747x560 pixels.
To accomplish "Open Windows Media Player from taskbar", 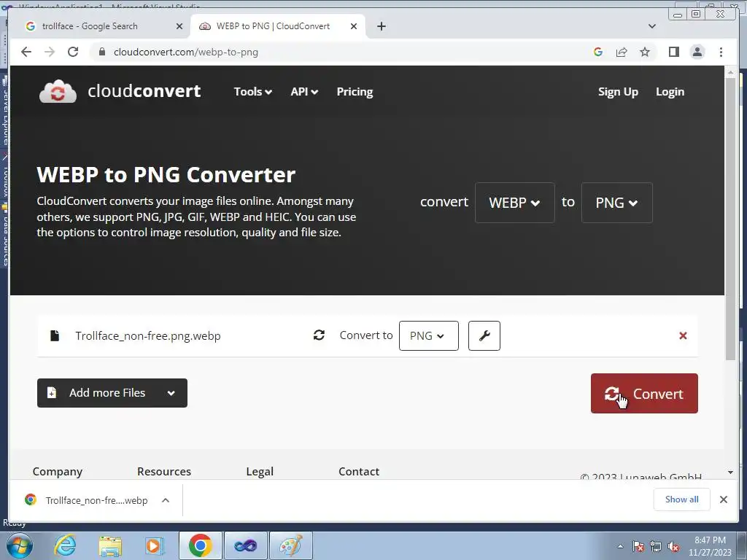I will pyautogui.click(x=154, y=545).
